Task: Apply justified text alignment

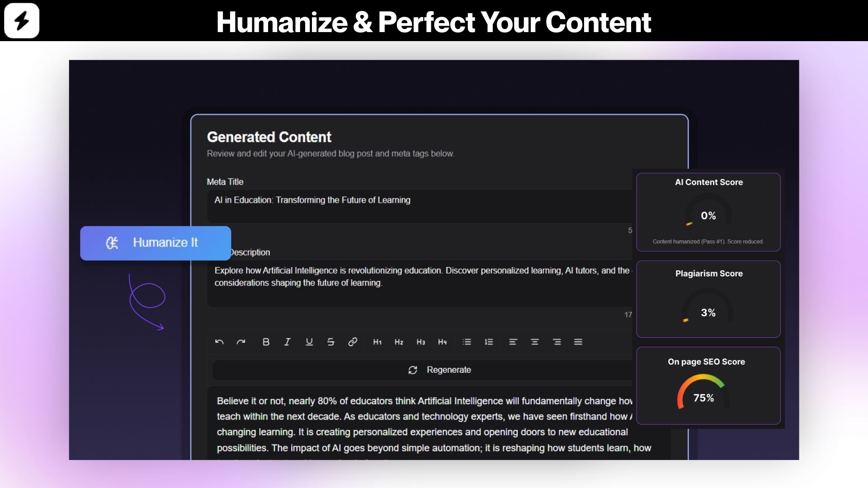Action: pyautogui.click(x=579, y=342)
